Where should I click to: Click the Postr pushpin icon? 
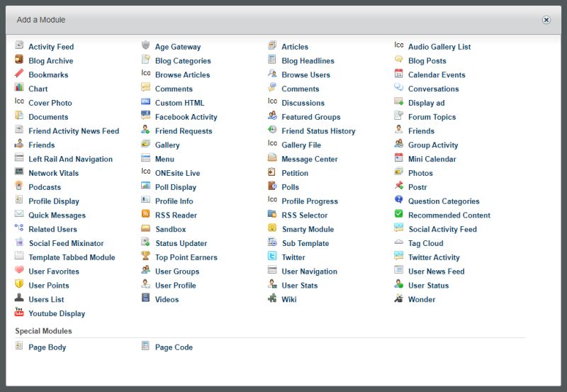tap(399, 186)
